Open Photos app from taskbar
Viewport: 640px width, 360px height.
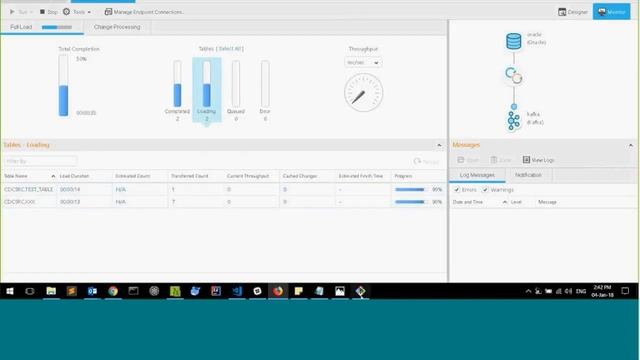(340, 291)
